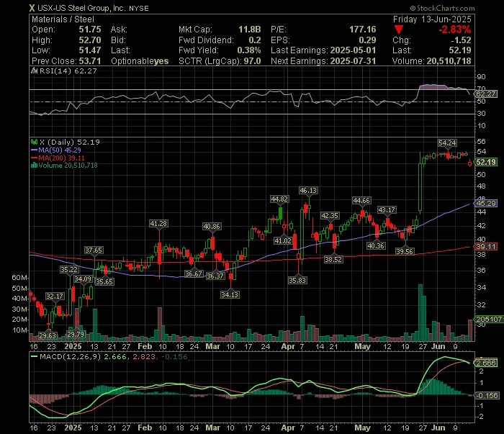Screen dimensions: 504x434
Task: Click the 54.24 high price label
Action: coord(447,143)
